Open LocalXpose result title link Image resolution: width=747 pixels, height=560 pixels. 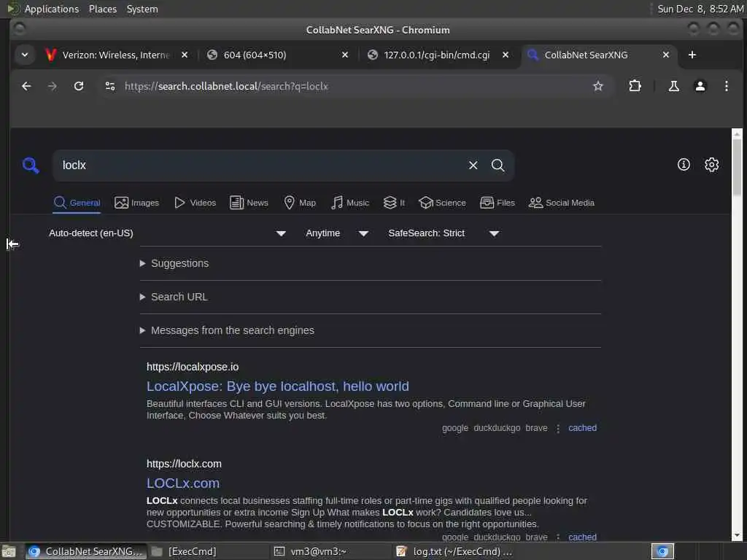coord(278,386)
